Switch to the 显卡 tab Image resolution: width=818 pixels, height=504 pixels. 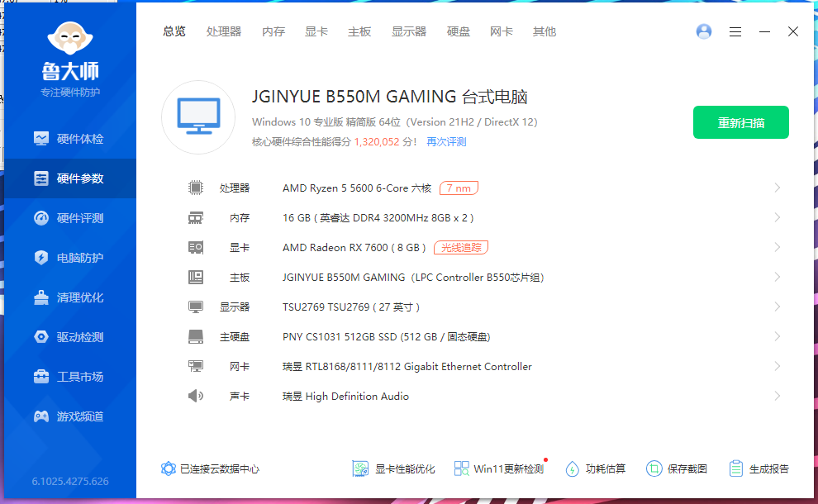316,32
